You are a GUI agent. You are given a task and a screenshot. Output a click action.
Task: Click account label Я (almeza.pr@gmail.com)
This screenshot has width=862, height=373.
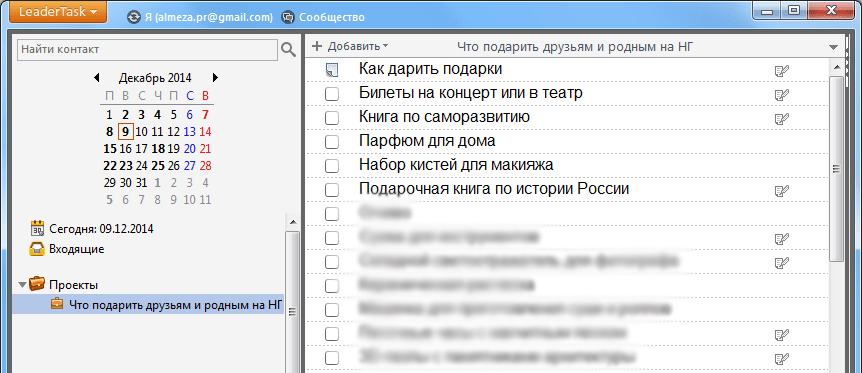(208, 17)
